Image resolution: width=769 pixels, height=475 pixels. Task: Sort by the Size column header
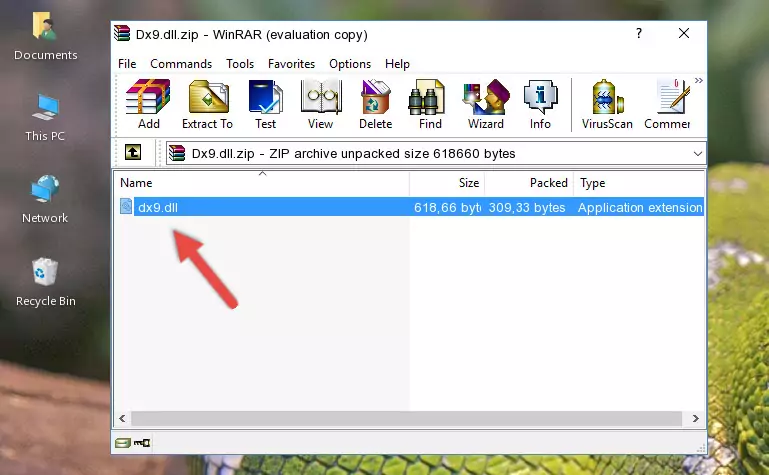click(x=447, y=183)
